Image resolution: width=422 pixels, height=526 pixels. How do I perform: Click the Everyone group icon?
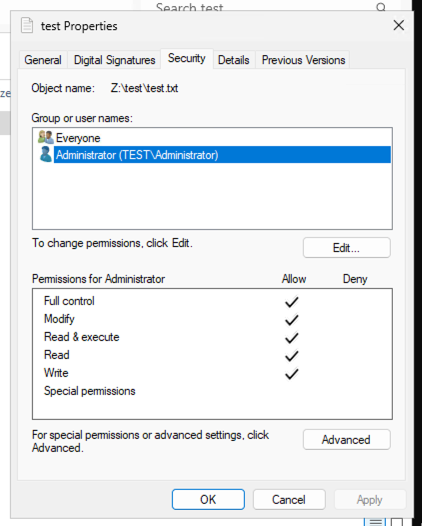46,138
